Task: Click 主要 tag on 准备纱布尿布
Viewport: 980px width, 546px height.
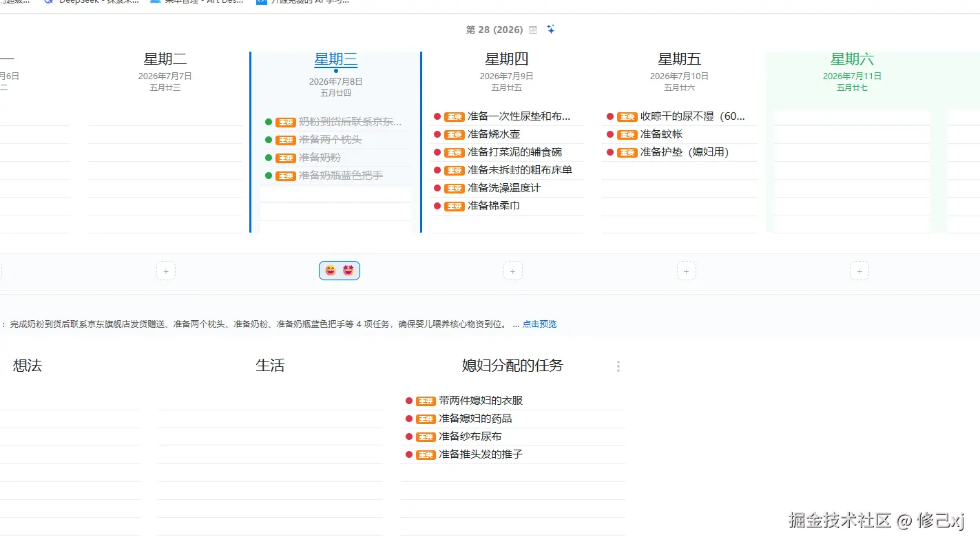Action: pyautogui.click(x=426, y=437)
